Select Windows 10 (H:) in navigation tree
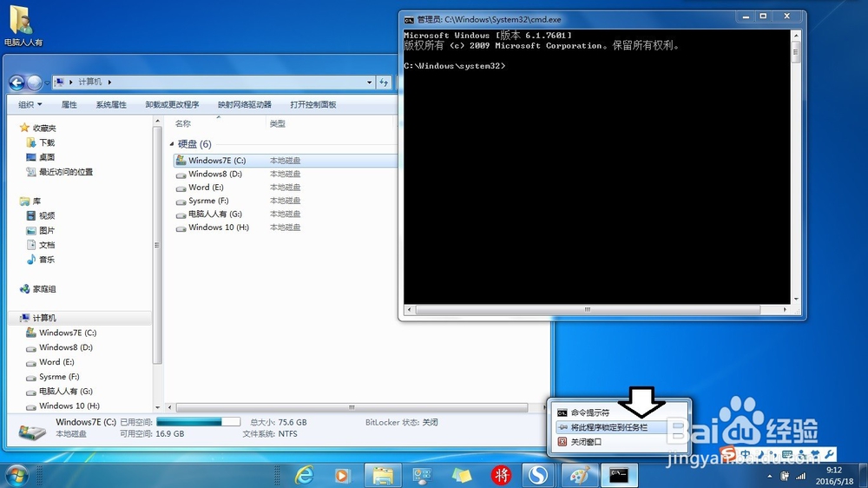Viewport: 868px width, 488px height. 62,406
